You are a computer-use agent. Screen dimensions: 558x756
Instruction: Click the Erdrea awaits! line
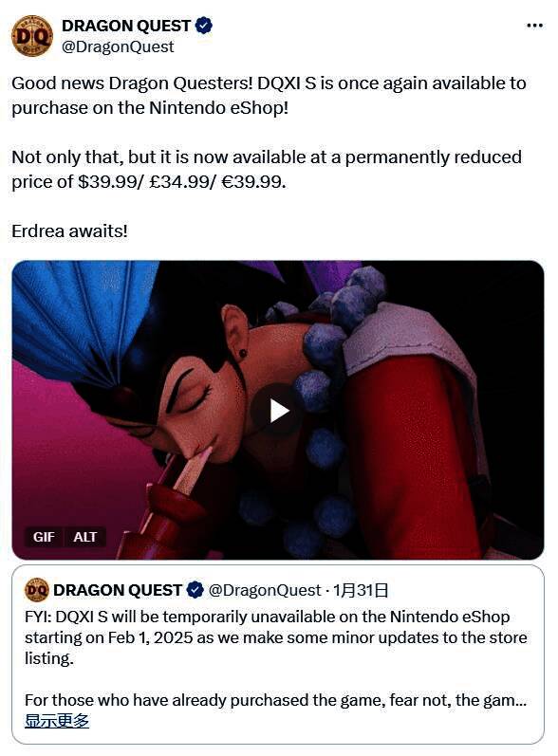(70, 230)
